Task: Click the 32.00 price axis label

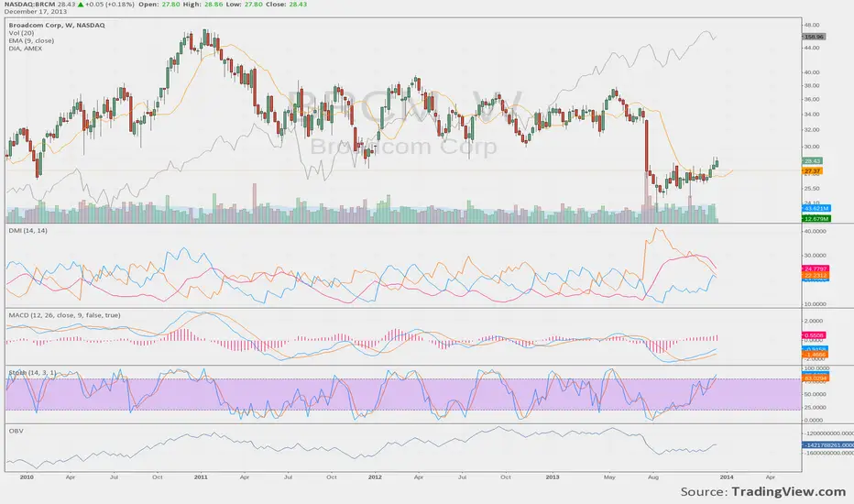Action: (812, 130)
